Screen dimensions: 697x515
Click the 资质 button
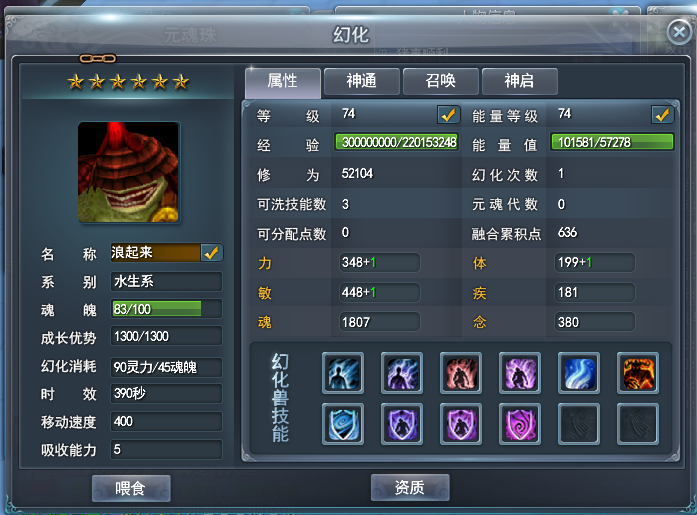[410, 487]
